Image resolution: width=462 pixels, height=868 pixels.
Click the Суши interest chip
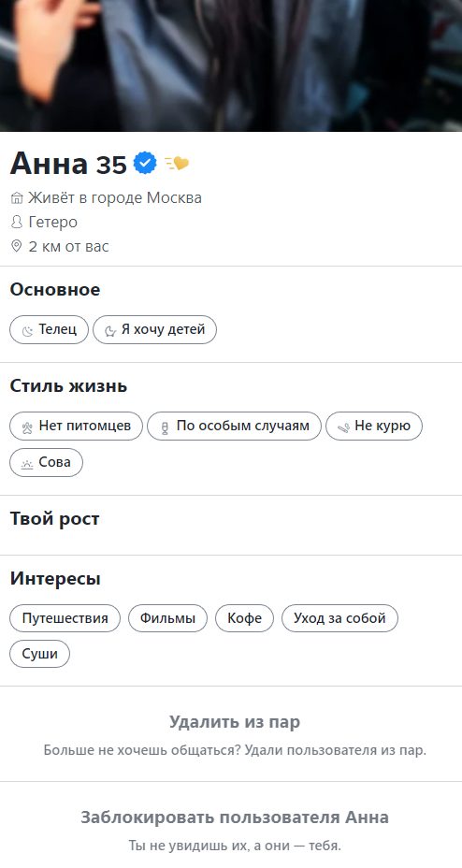[x=40, y=654]
